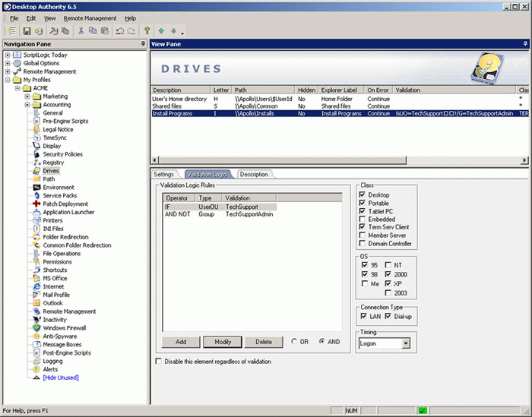
Task: Click the Paste toolbar icon
Action: coord(105,31)
